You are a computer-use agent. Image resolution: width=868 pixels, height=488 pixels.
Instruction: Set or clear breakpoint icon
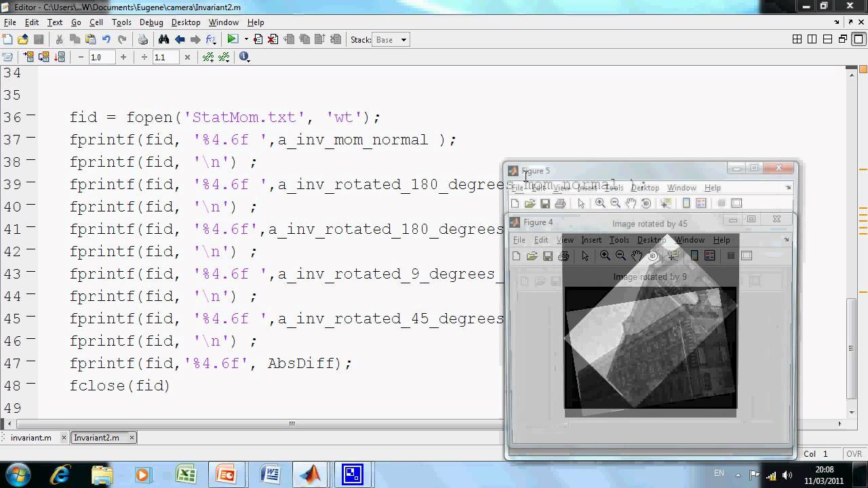(x=258, y=39)
